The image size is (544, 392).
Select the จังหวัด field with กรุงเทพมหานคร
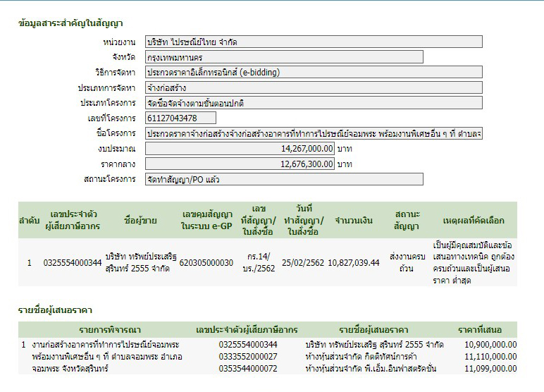point(284,57)
